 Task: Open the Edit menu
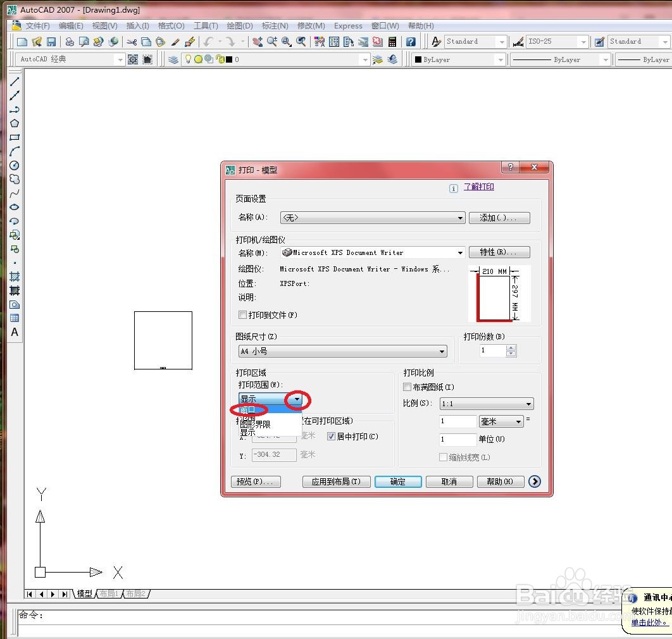point(71,26)
